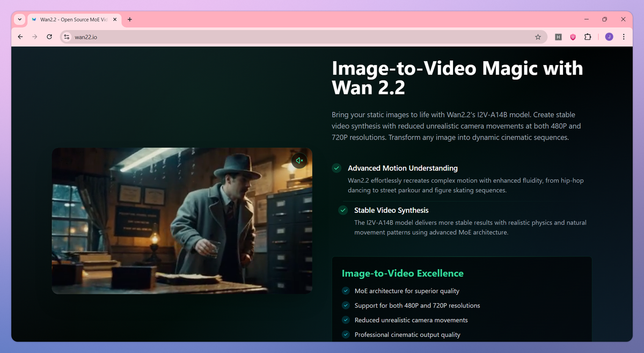
Task: Click the Chrome forward arrow
Action: (x=35, y=37)
